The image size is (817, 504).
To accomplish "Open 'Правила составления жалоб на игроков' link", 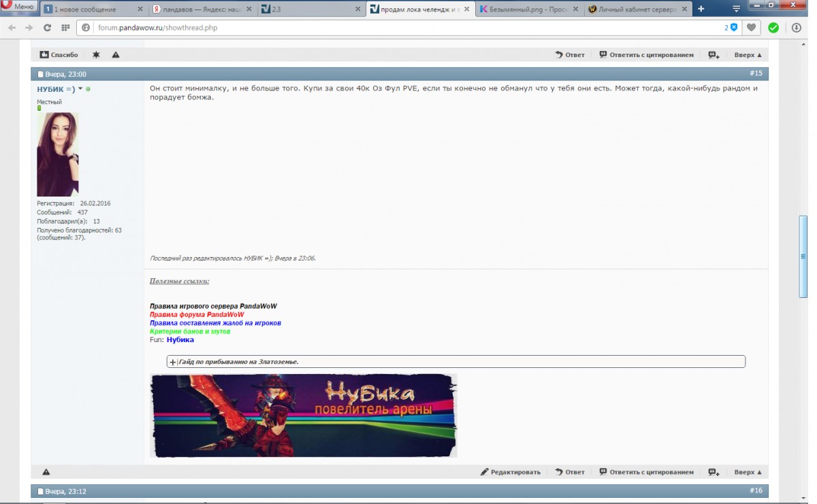I will (x=215, y=323).
